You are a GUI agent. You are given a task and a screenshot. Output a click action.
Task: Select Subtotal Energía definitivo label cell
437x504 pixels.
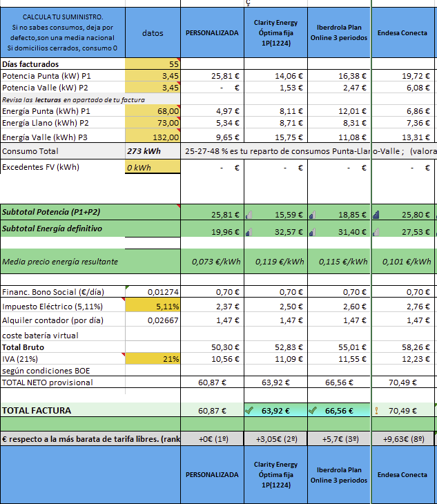click(90, 229)
